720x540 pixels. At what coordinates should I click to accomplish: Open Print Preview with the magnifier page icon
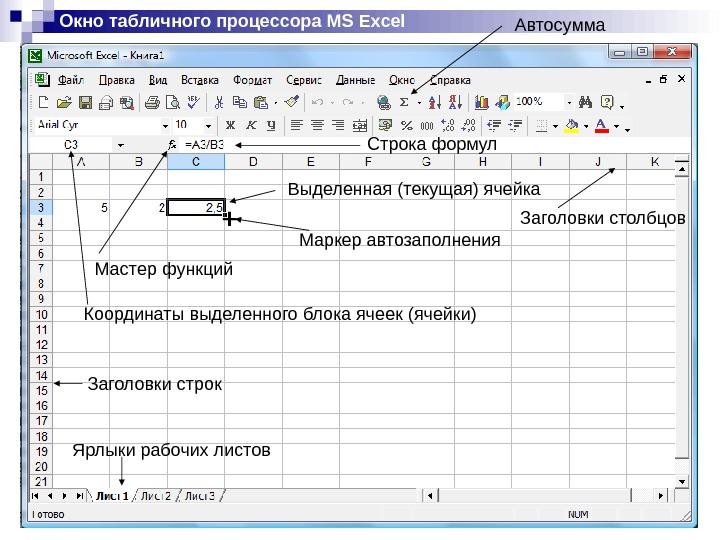173,102
